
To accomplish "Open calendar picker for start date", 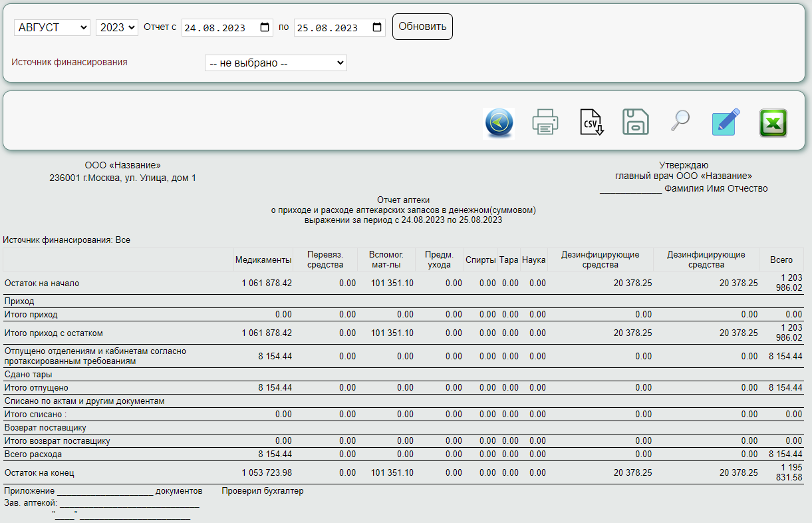I will (x=265, y=27).
